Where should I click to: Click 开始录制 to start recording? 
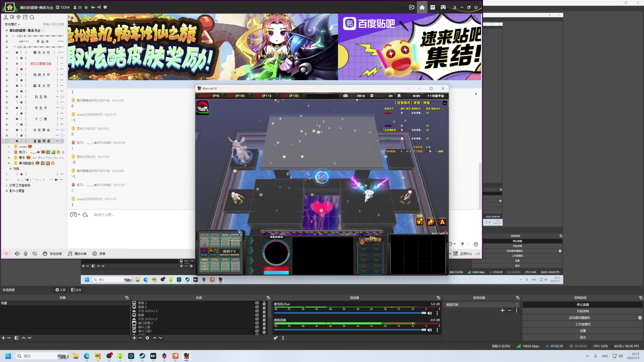click(583, 311)
